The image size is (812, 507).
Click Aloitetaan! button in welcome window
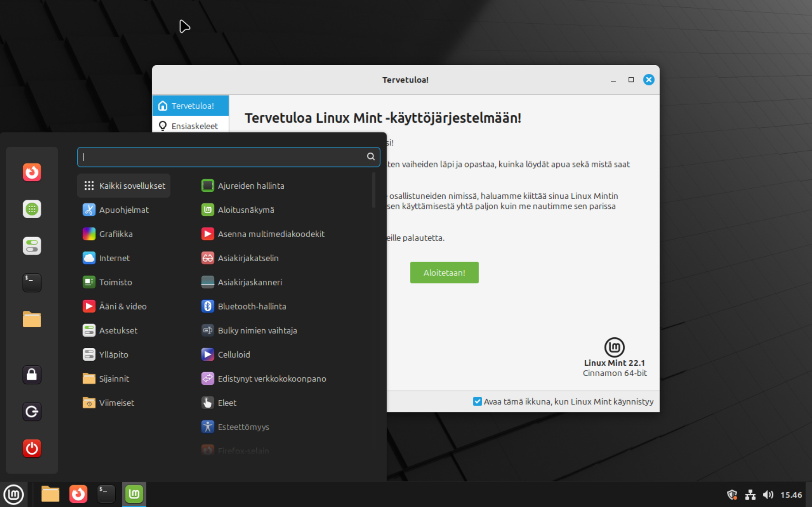(444, 273)
